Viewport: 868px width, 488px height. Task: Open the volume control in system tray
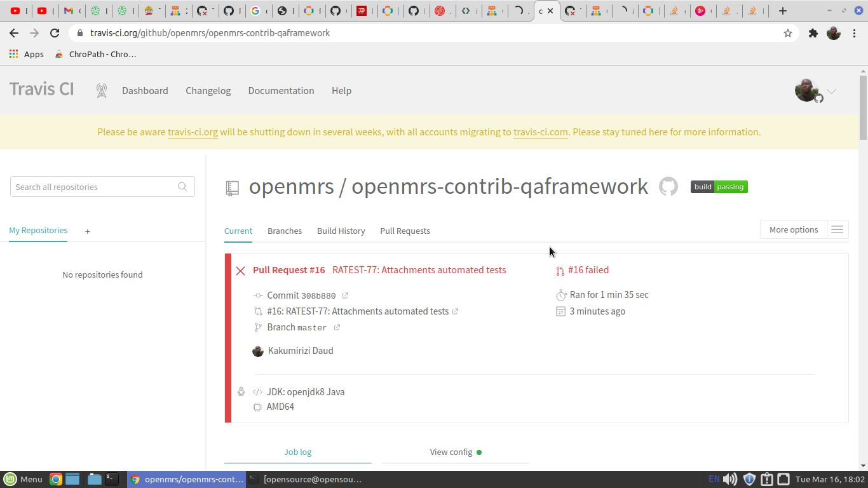[x=730, y=479]
